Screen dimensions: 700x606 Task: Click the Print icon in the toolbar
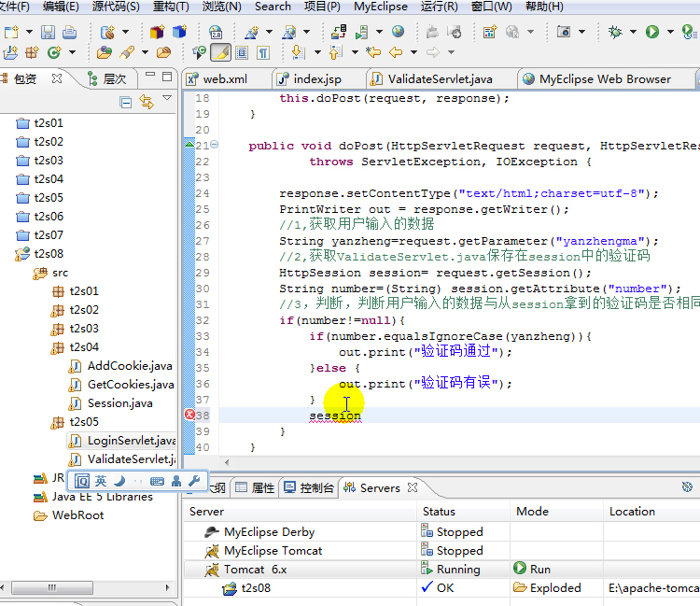69,32
